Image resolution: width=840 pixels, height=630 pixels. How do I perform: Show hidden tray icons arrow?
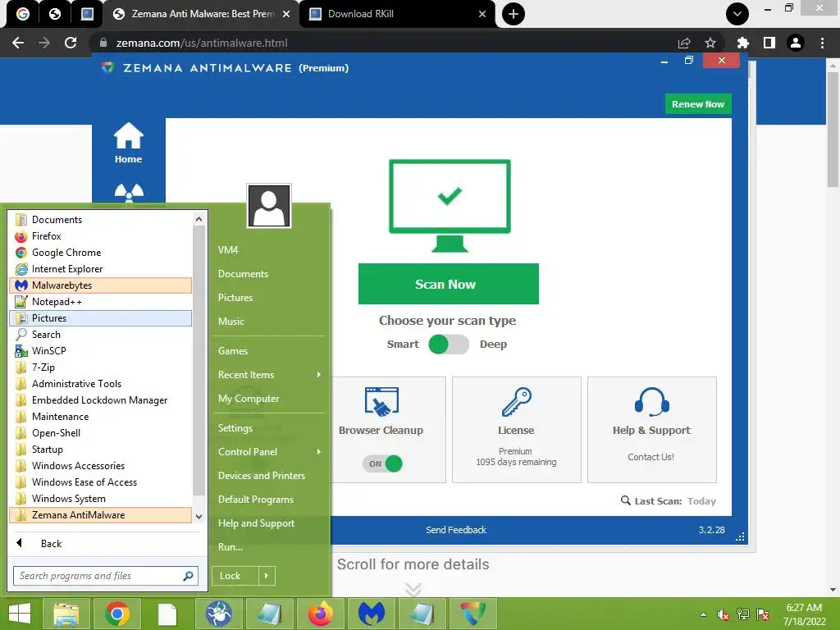click(x=703, y=615)
